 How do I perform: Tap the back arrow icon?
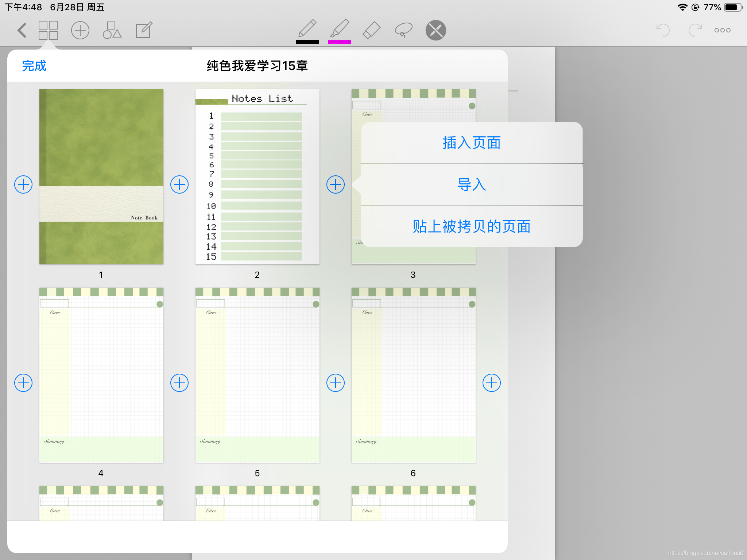pyautogui.click(x=22, y=30)
